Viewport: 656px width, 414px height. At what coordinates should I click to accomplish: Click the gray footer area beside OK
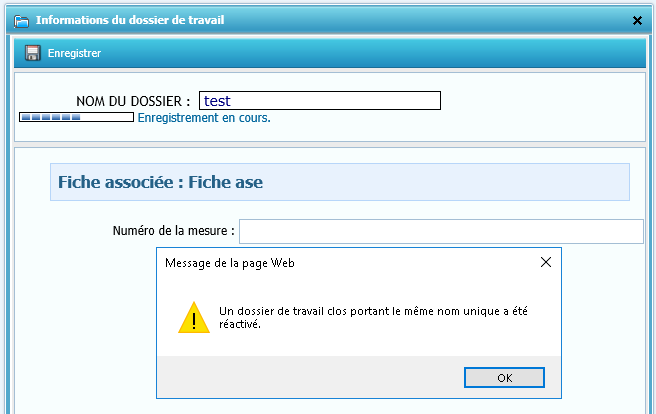300,377
